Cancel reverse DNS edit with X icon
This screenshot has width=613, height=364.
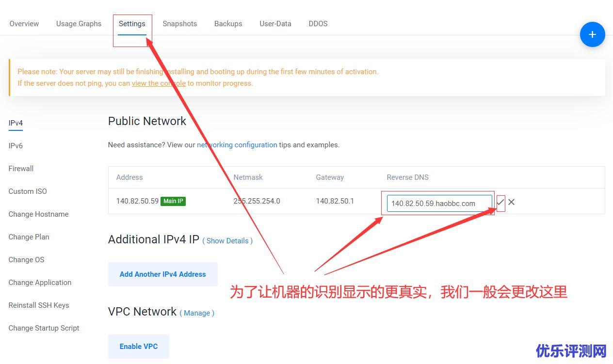pyautogui.click(x=511, y=202)
